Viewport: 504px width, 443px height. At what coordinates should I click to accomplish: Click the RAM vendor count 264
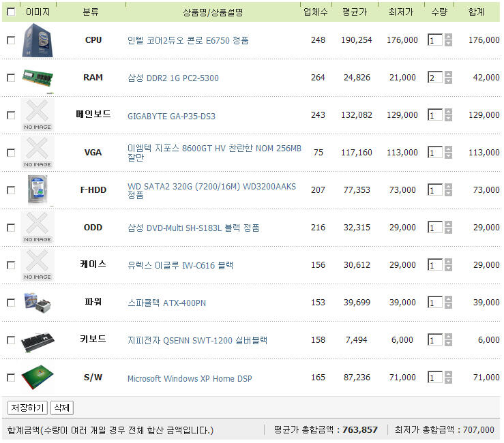point(318,78)
